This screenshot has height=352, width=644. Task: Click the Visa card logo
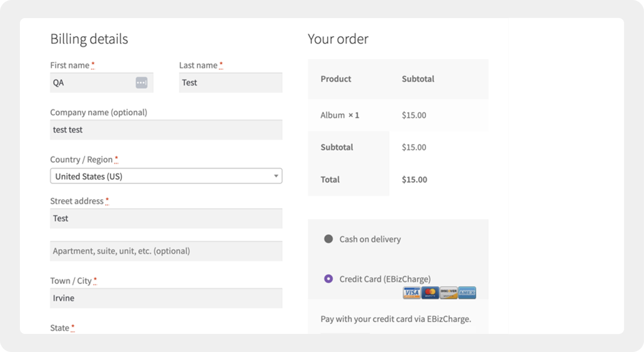pos(412,293)
